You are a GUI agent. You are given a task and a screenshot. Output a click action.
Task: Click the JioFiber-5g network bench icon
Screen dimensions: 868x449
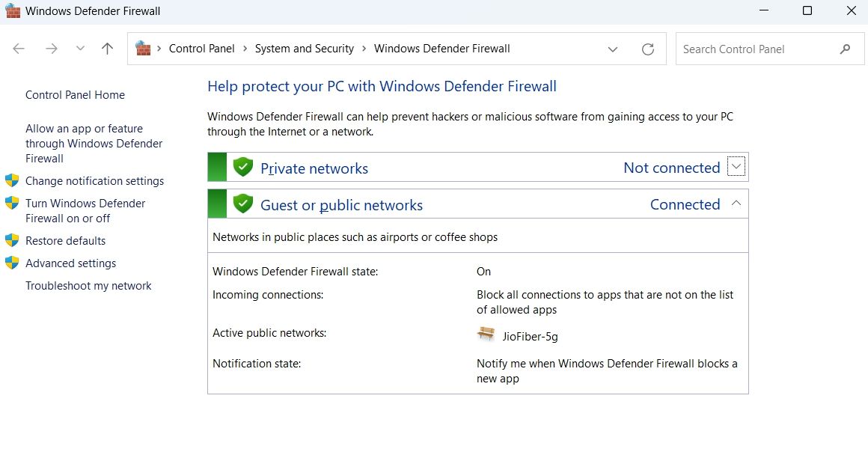486,335
